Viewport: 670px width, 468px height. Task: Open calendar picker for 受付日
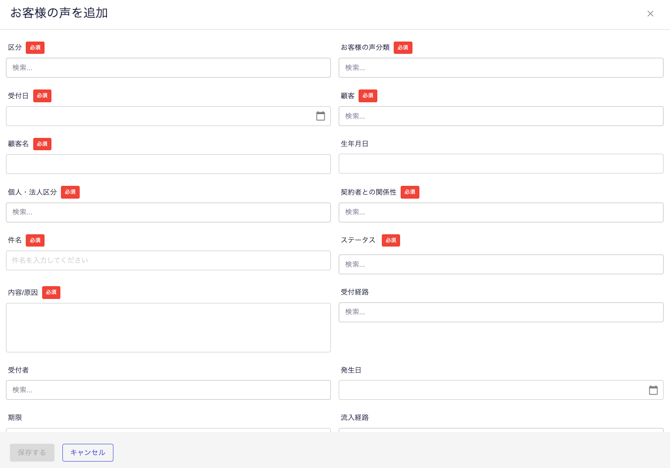pyautogui.click(x=320, y=116)
